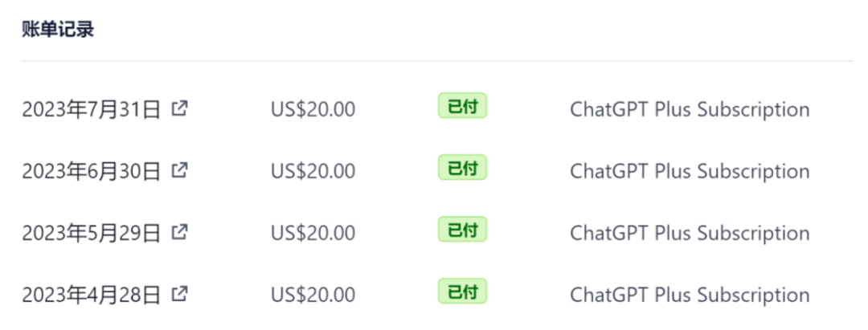Click ChatGPT Plus Subscription text in June row
Screen dimensions: 868x330
coord(690,171)
